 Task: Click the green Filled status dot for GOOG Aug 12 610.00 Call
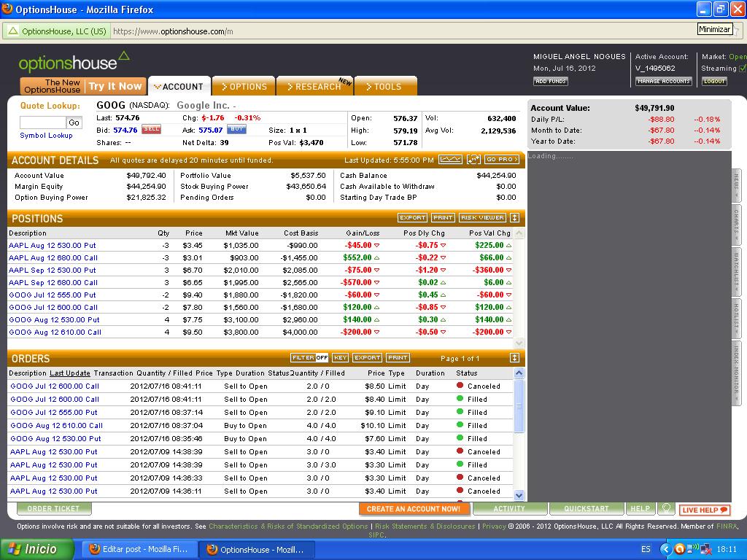point(460,425)
